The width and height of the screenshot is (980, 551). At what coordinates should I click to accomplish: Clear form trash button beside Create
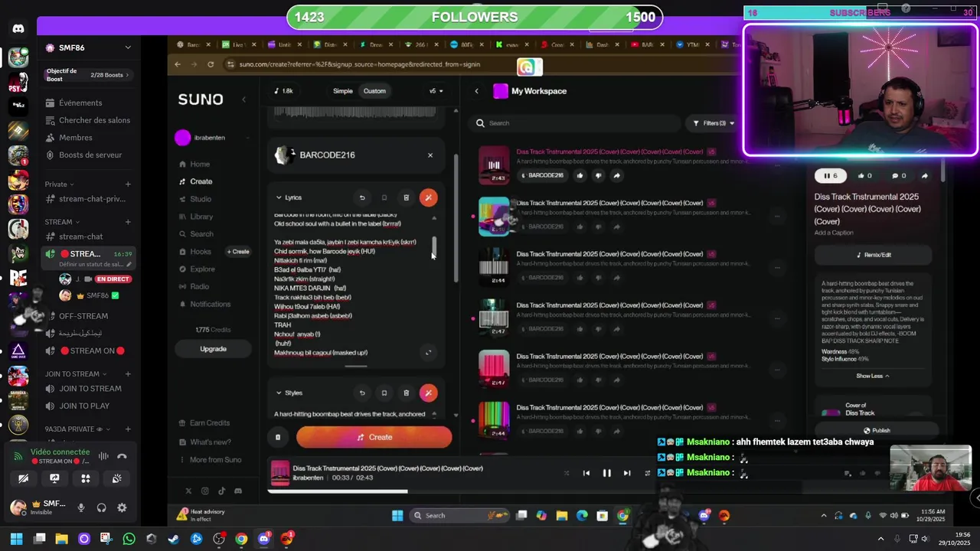point(278,437)
